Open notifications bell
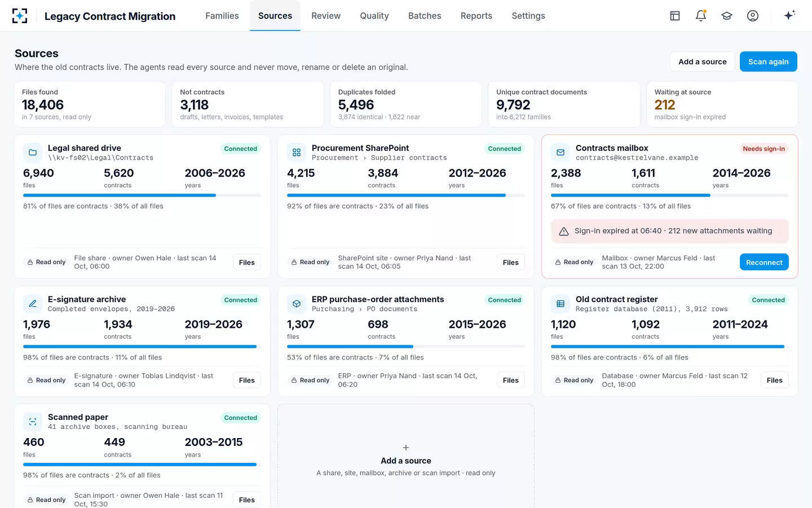 pyautogui.click(x=701, y=16)
